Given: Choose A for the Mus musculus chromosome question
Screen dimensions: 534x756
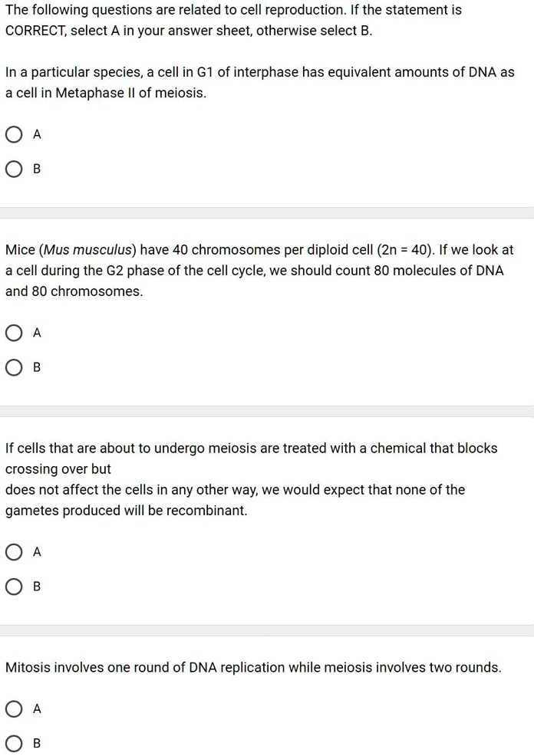Looking at the screenshot, I should pyautogui.click(x=14, y=332).
